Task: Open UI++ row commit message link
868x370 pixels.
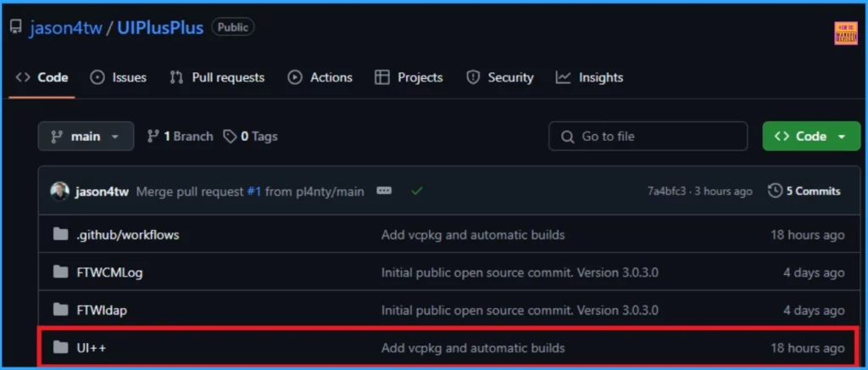Action: pyautogui.click(x=473, y=348)
